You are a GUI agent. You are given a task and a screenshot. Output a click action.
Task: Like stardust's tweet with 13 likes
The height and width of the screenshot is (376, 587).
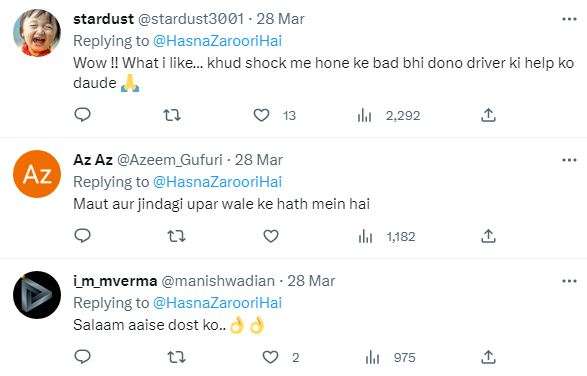click(261, 115)
